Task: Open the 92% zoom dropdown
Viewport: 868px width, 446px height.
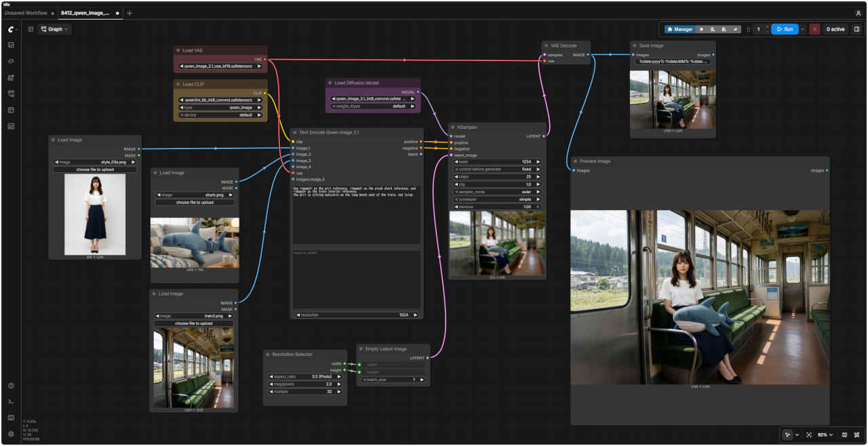Action: [x=825, y=434]
